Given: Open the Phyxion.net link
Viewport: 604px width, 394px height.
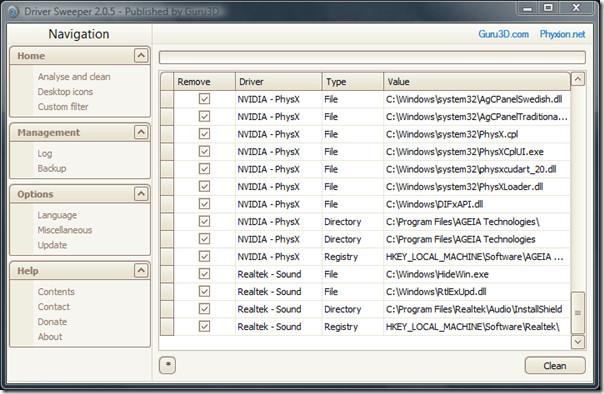Looking at the screenshot, I should click(562, 34).
